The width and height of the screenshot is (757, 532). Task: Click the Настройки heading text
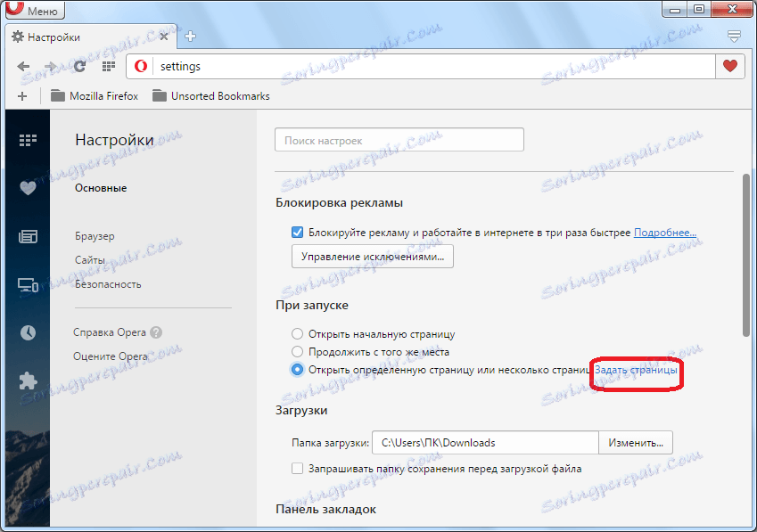114,140
